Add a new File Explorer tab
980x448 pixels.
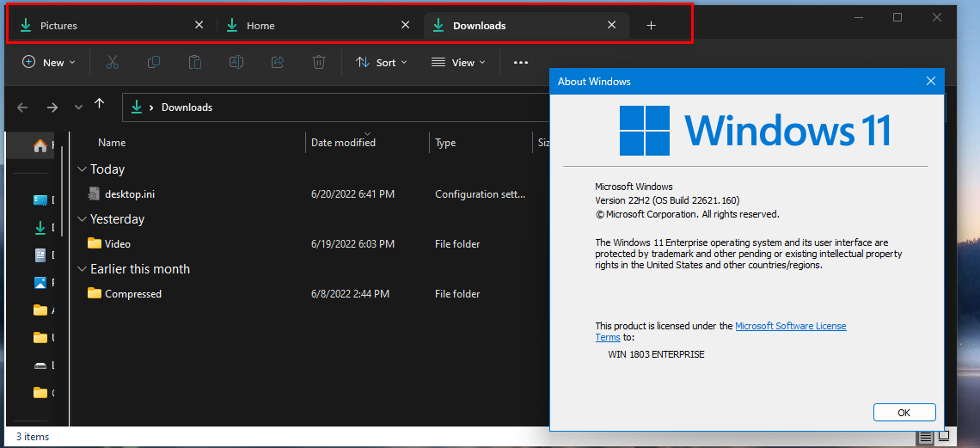652,26
